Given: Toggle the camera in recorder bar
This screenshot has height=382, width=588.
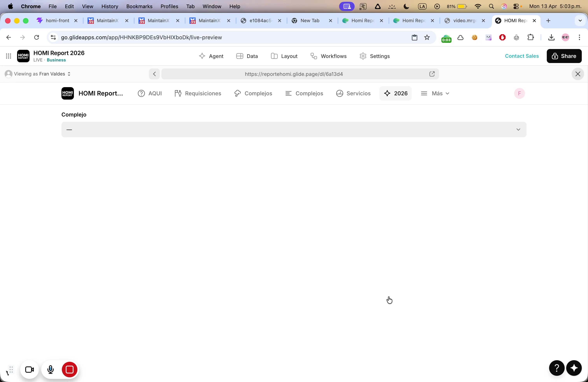Looking at the screenshot, I should click(30, 370).
